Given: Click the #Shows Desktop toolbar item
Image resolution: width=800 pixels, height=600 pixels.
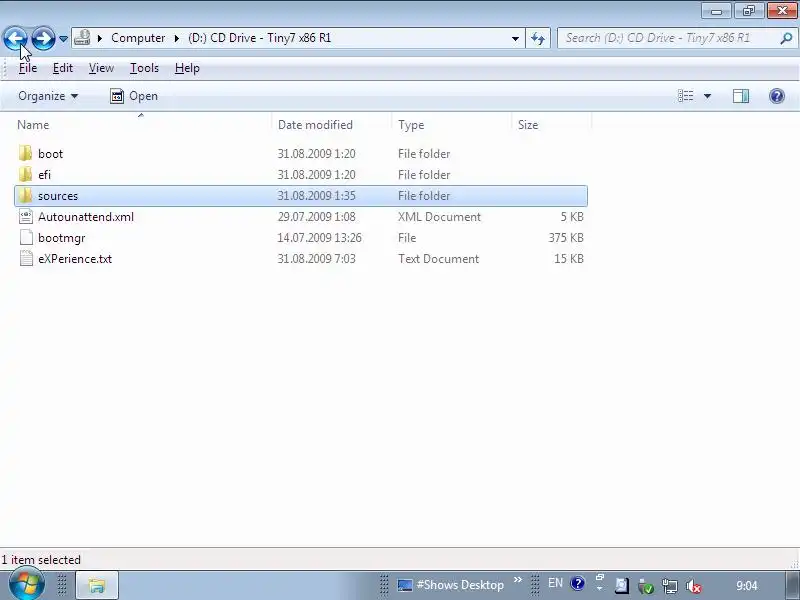Looking at the screenshot, I should click(x=451, y=585).
